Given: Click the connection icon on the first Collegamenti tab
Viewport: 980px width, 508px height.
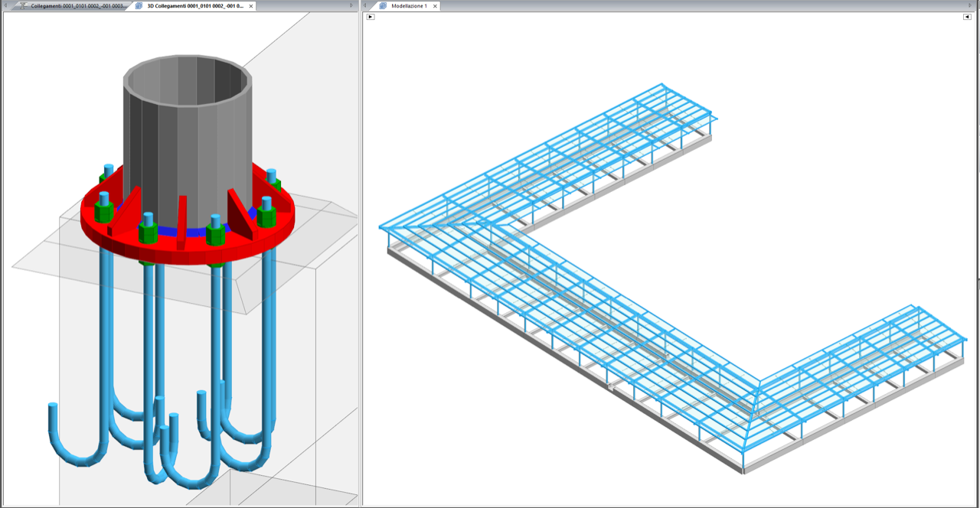Looking at the screenshot, I should (23, 5).
